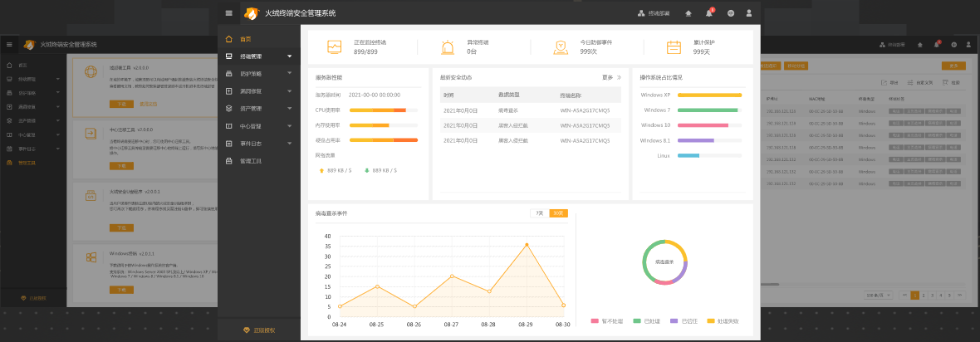This screenshot has height=342, width=980.
Task: Click the 异常终端 alarm icon card
Action: pos(448,47)
